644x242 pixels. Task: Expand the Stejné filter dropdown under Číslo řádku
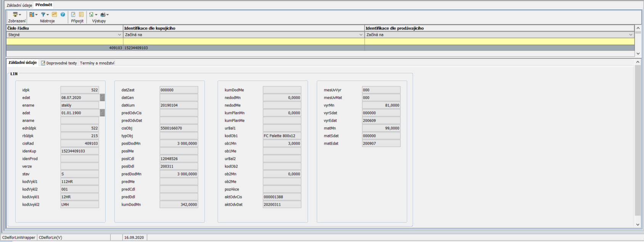point(119,35)
